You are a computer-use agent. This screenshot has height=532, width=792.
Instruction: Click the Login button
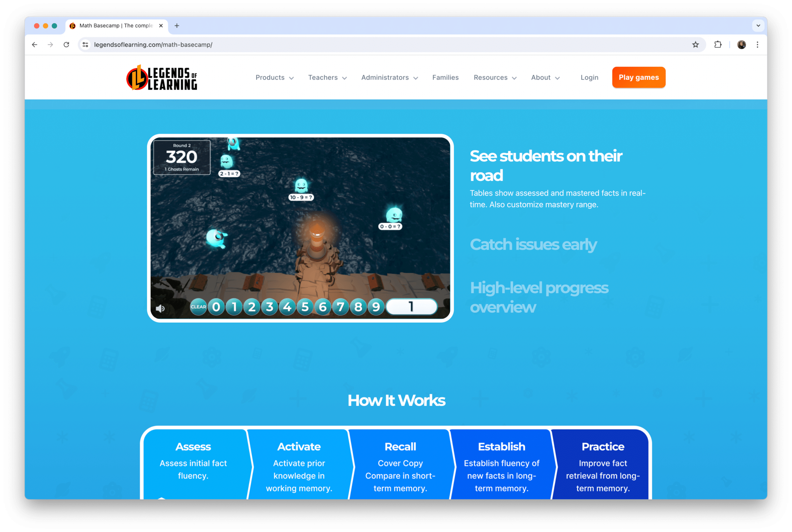(589, 77)
